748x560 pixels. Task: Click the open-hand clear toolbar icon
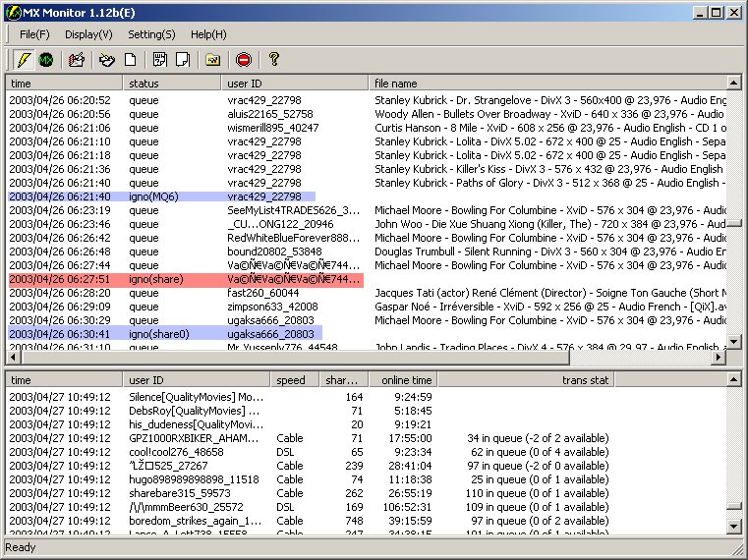click(x=107, y=60)
